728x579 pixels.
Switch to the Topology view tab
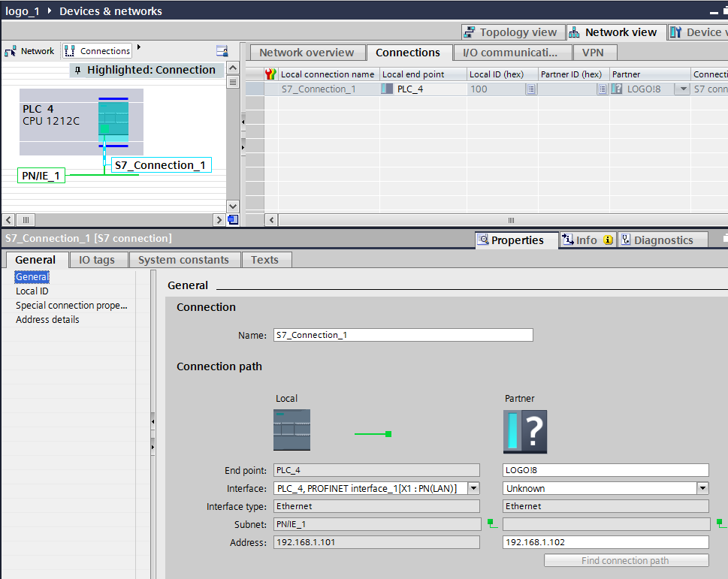(513, 32)
